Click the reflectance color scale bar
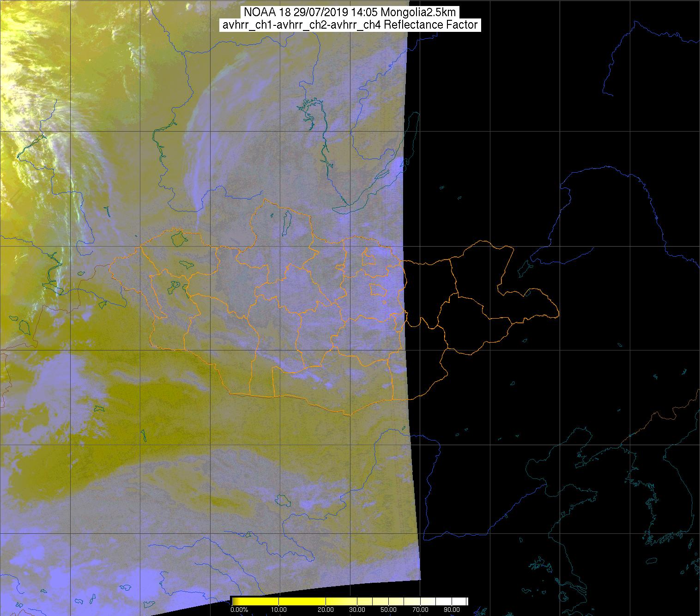The width and height of the screenshot is (700, 616). point(350,601)
